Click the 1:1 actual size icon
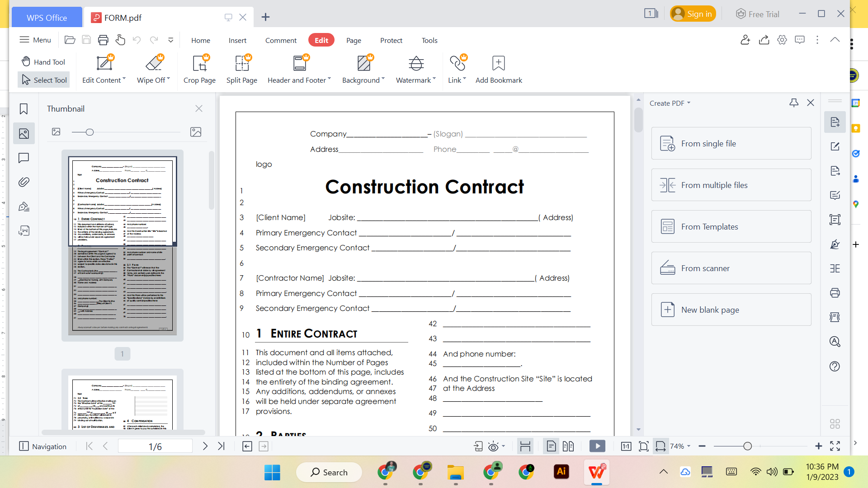The width and height of the screenshot is (868, 488). pyautogui.click(x=626, y=446)
